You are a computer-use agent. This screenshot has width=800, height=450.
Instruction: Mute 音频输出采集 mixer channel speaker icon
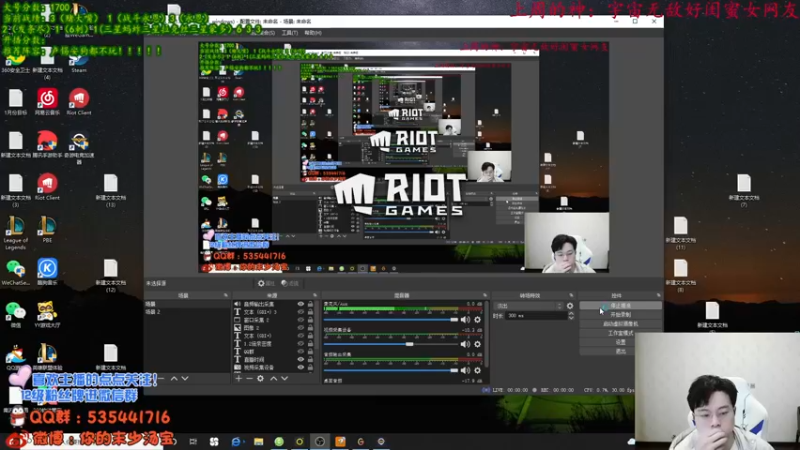[x=465, y=370]
